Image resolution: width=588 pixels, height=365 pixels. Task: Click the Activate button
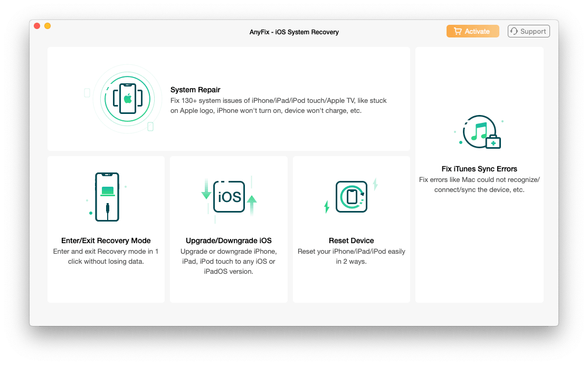(472, 31)
